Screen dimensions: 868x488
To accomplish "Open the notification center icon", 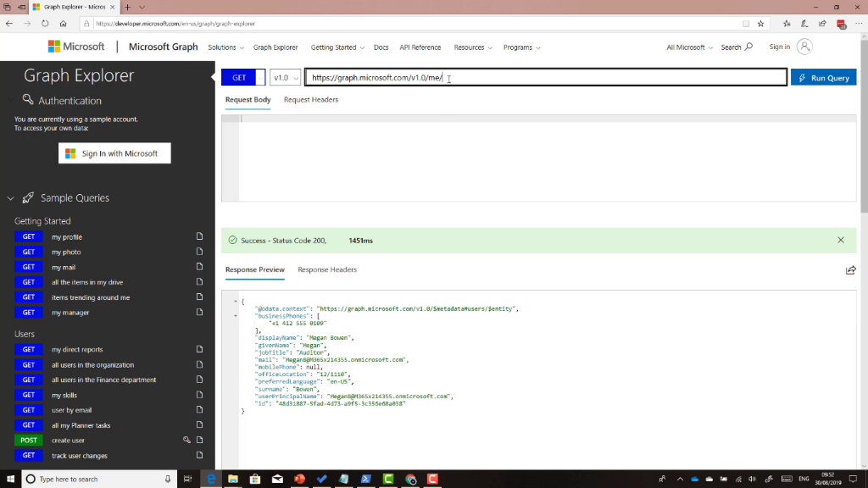I will coord(853,479).
